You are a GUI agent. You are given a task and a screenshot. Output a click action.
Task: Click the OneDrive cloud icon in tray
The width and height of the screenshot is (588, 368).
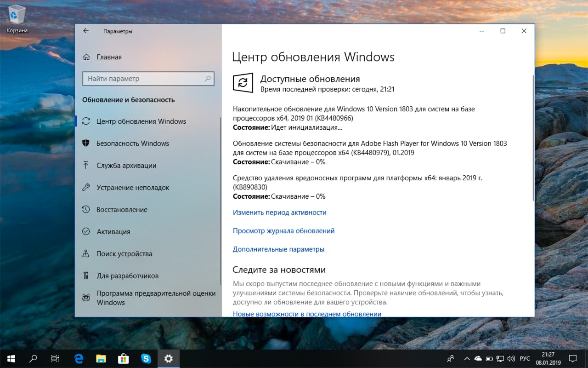[x=478, y=358]
